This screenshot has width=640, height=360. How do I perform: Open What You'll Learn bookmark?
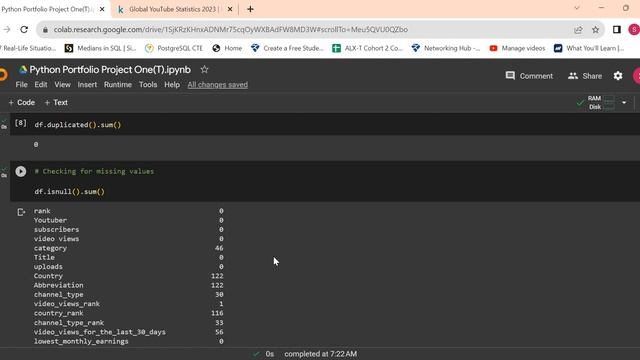click(589, 48)
